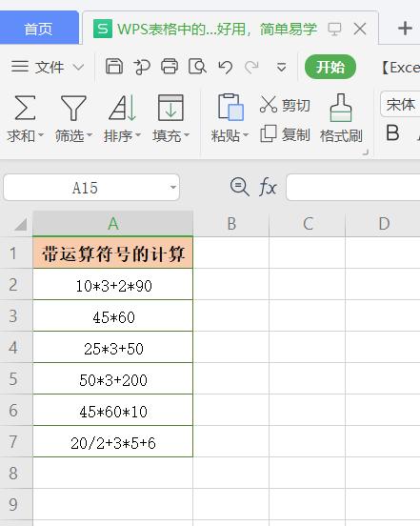This screenshot has width=420, height=526.
Task: Switch to the 首页 home tab
Action: point(38,29)
